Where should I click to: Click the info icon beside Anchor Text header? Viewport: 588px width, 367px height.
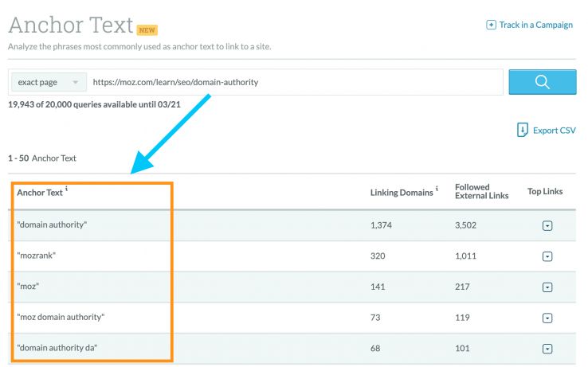pyautogui.click(x=66, y=189)
